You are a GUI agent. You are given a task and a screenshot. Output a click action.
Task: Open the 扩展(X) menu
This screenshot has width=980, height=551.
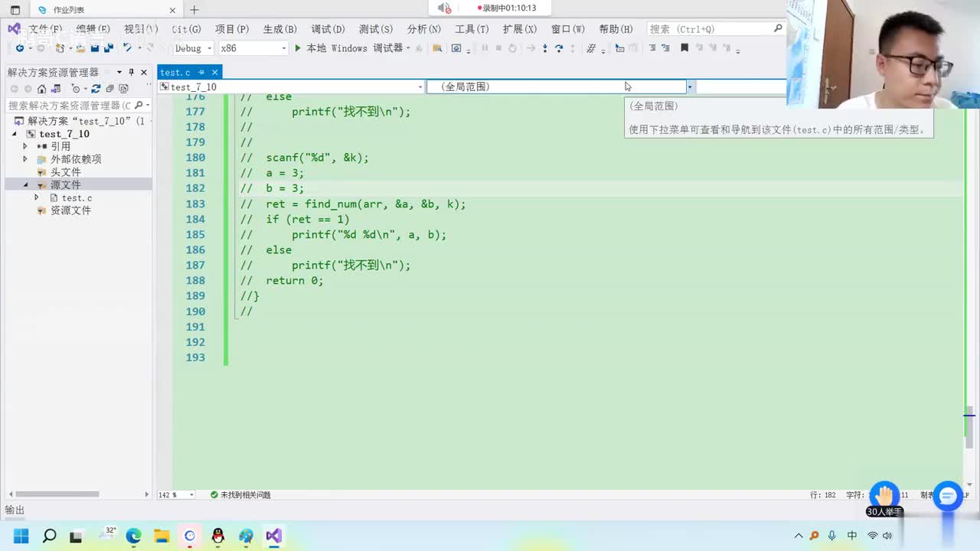[x=520, y=29]
